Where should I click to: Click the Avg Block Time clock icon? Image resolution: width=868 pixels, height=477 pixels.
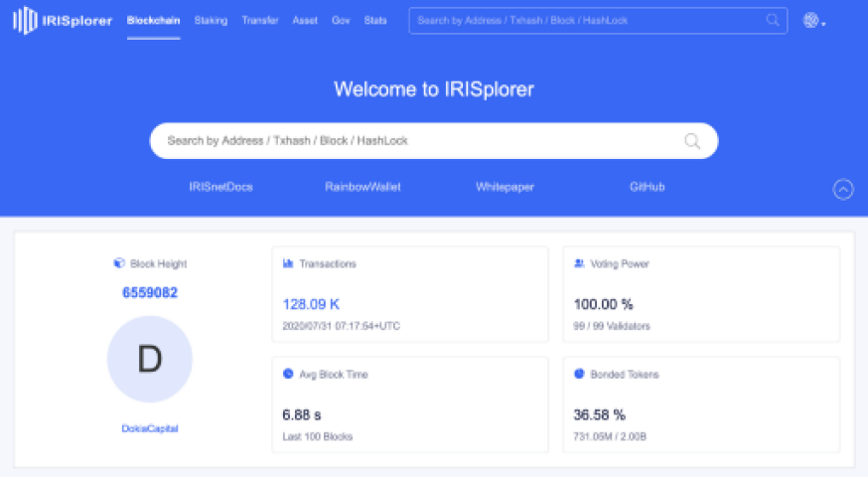coord(288,374)
